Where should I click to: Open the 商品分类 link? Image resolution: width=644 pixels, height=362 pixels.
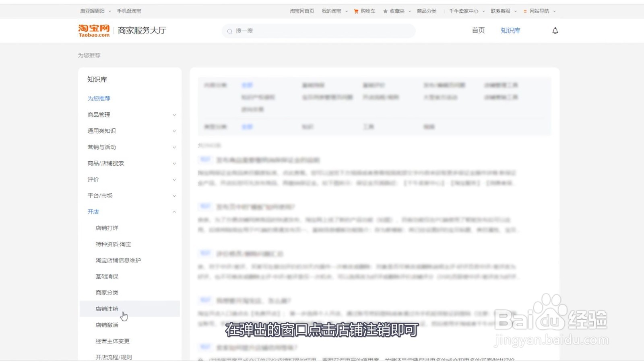click(427, 11)
